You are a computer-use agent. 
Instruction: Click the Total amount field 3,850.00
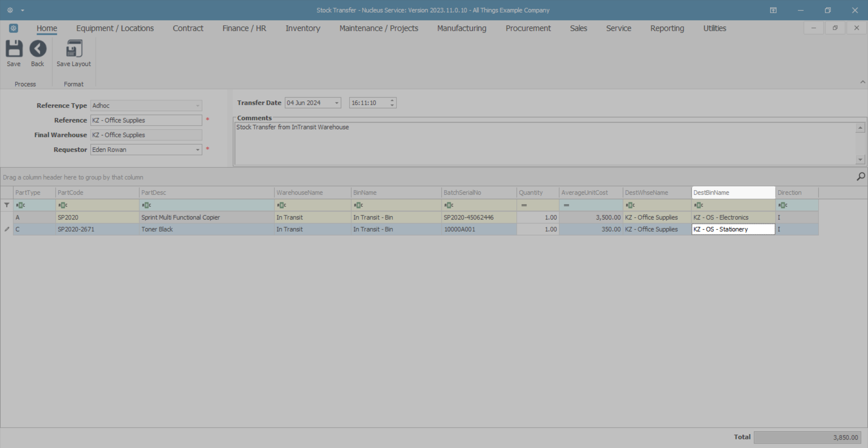tap(807, 437)
